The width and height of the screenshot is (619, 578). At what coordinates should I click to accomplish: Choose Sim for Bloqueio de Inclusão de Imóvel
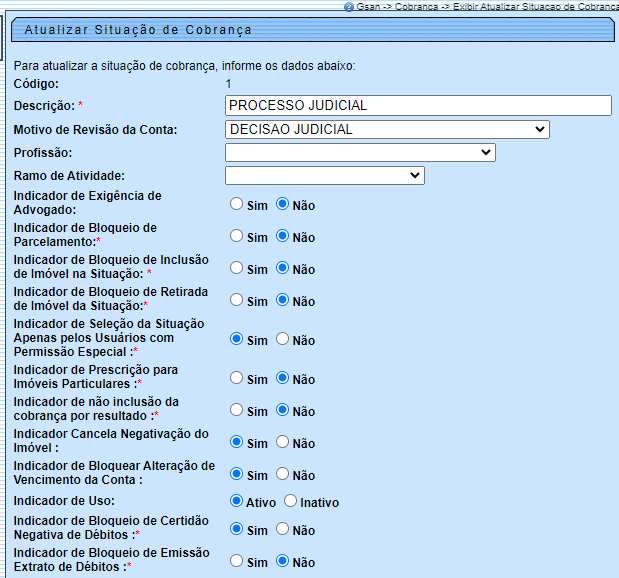(x=236, y=268)
